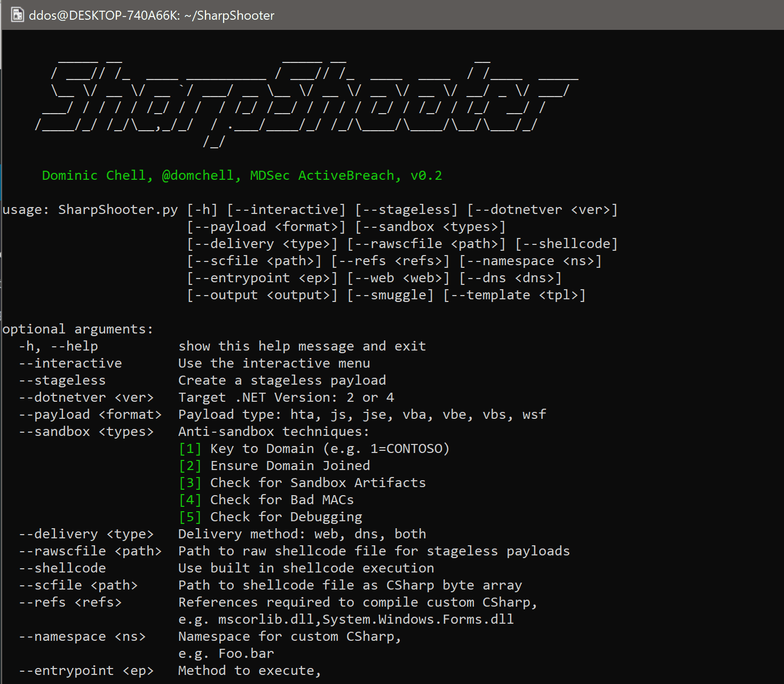Screen dimensions: 784x684
Task: Click '--namespace <ns>' in the optional arguments list
Action: (x=82, y=637)
